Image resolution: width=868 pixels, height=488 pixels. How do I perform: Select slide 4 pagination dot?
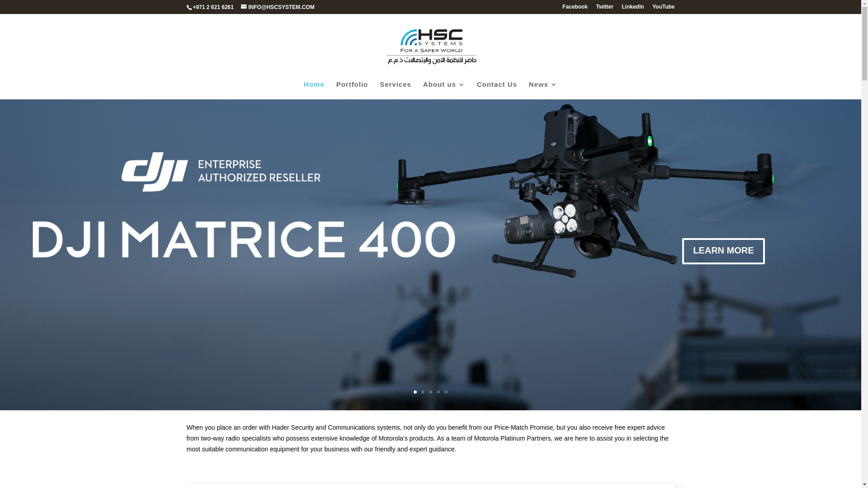(438, 392)
